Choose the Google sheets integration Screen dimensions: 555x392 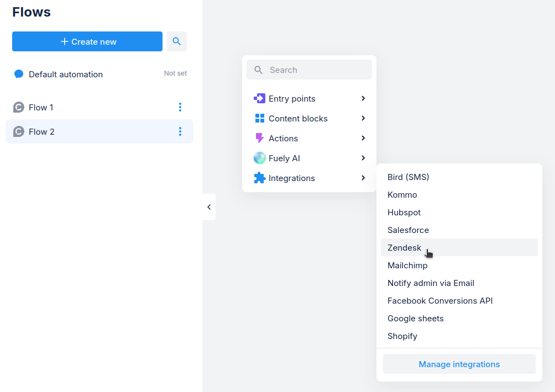click(x=415, y=319)
